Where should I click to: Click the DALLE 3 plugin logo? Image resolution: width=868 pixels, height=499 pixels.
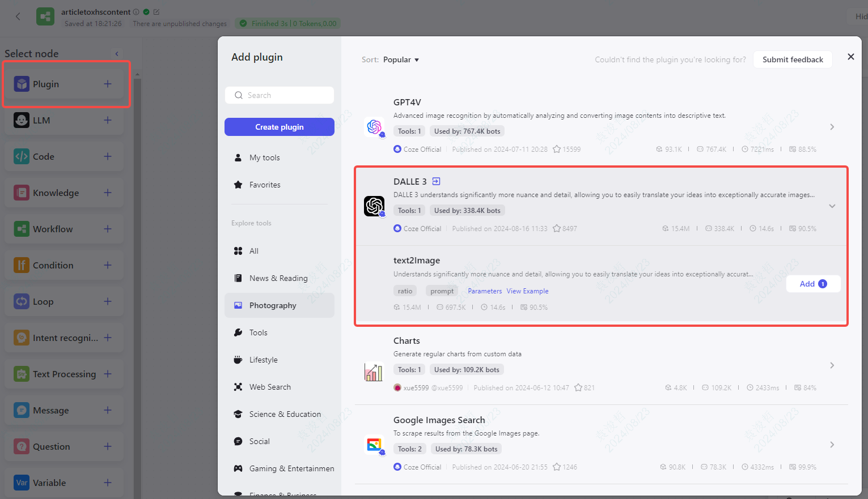point(374,206)
